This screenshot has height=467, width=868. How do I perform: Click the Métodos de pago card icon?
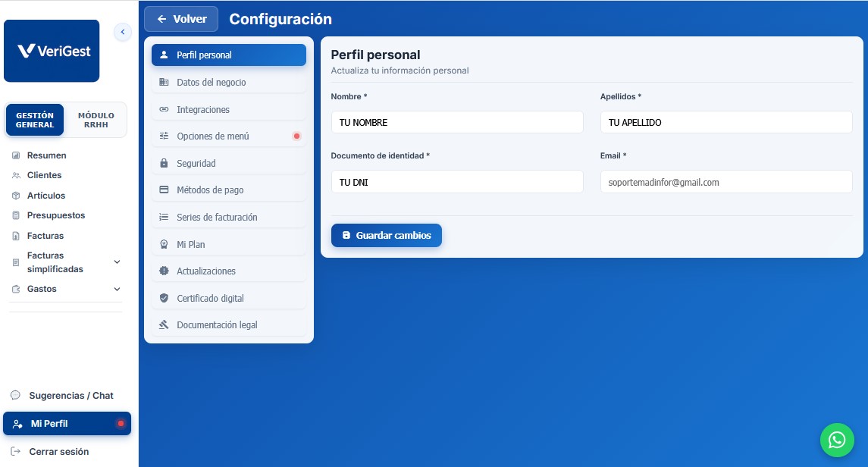(x=164, y=190)
